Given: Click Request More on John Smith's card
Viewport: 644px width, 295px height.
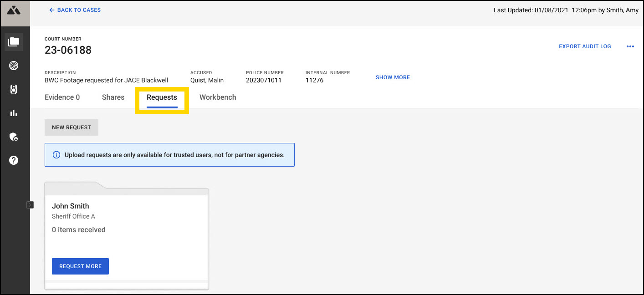Looking at the screenshot, I should (x=80, y=266).
